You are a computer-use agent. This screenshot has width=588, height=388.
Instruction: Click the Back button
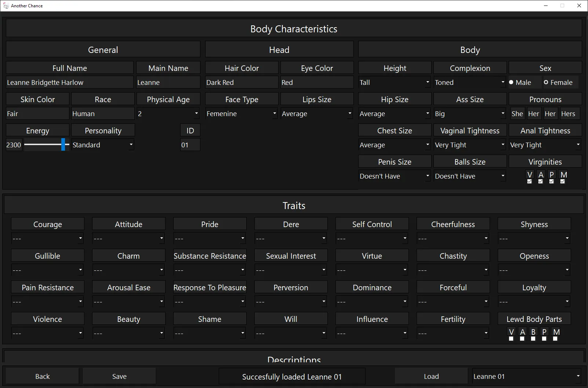click(x=42, y=376)
